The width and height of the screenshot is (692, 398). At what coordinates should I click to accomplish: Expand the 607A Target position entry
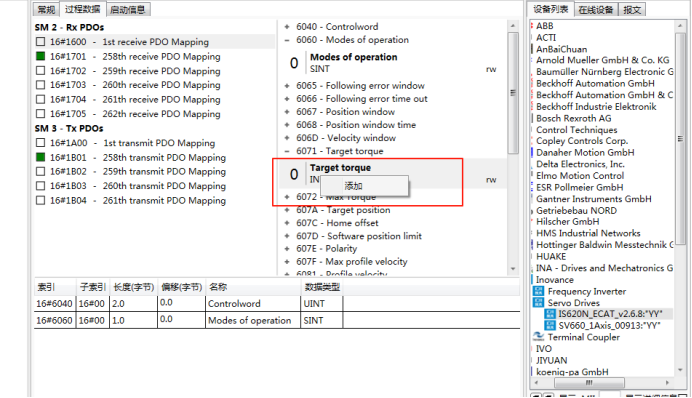[287, 210]
